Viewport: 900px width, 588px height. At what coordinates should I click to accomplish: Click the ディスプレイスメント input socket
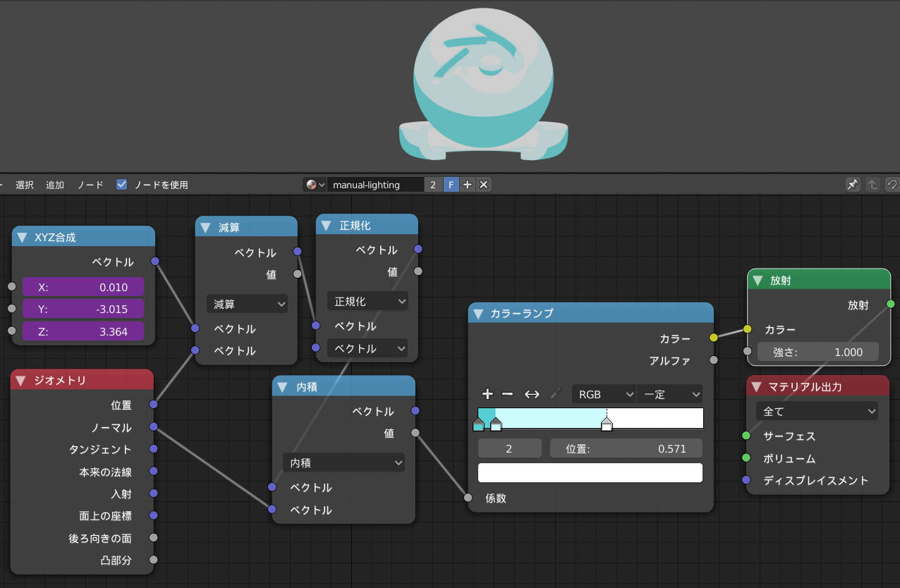click(x=746, y=480)
